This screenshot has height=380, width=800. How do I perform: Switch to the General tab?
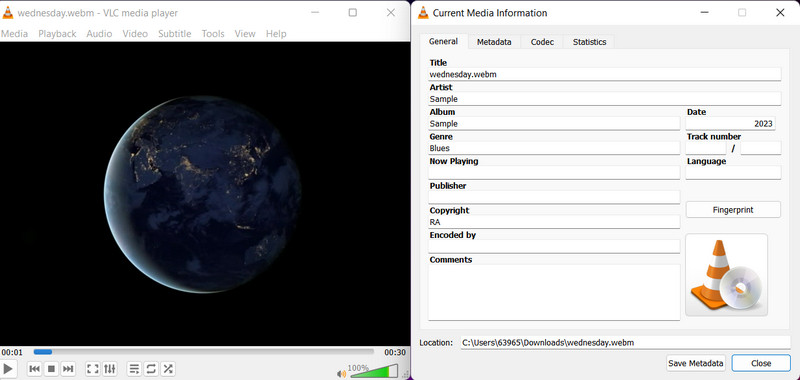pyautogui.click(x=443, y=41)
